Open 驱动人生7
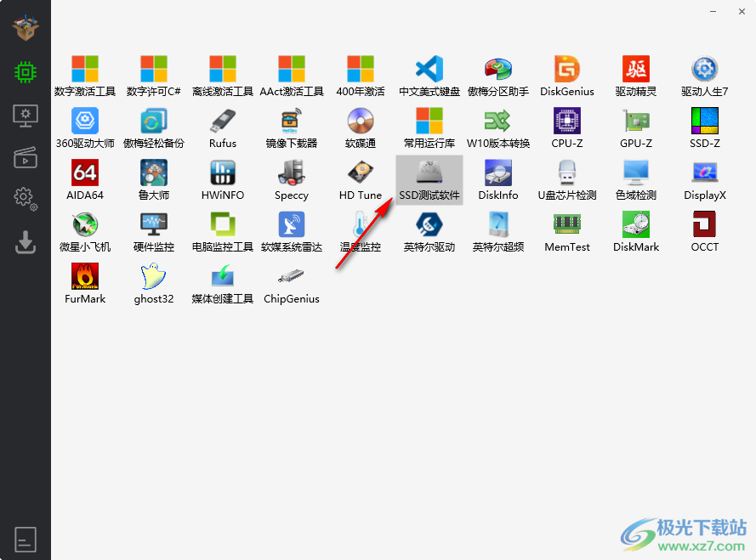 point(705,76)
